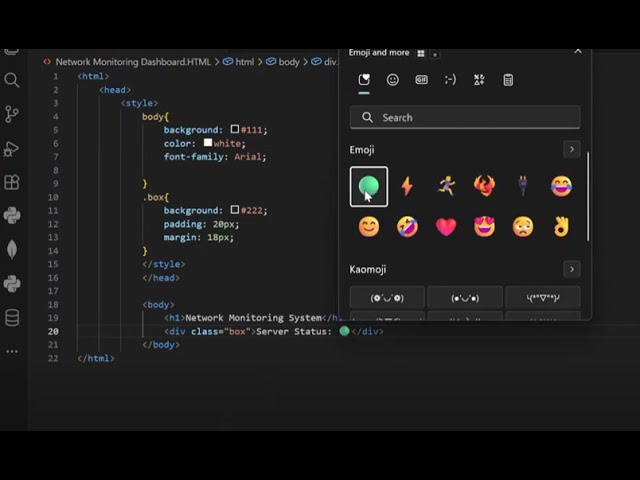Insert the rolling on floor laughing emoji
This screenshot has width=640, height=480.
[407, 227]
